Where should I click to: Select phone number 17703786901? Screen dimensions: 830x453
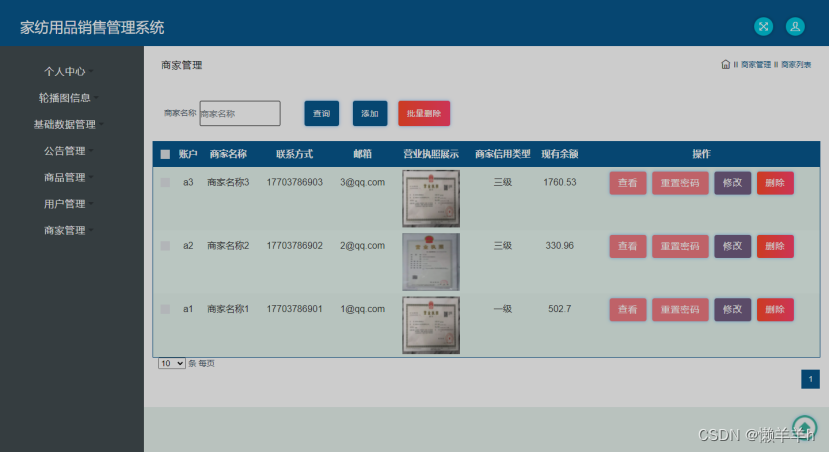[294, 309]
